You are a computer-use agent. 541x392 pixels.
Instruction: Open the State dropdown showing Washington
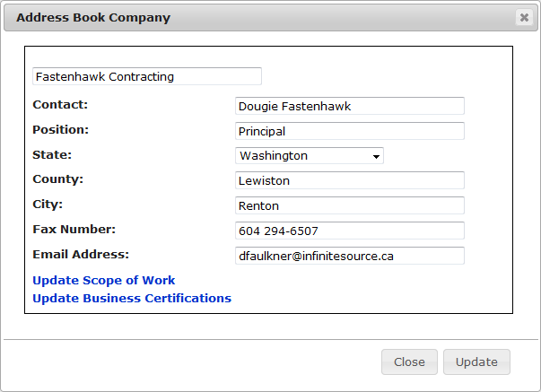tap(310, 156)
